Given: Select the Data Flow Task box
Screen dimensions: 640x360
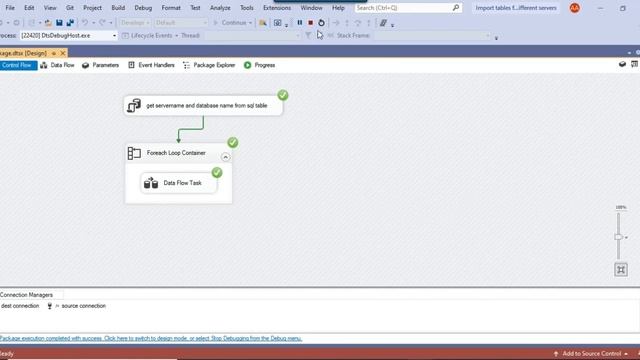Looking at the screenshot, I should [x=179, y=183].
